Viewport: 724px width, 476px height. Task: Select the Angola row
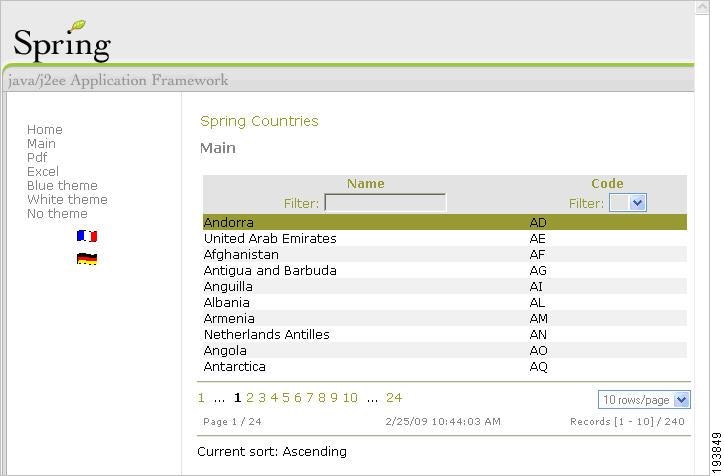(445, 350)
